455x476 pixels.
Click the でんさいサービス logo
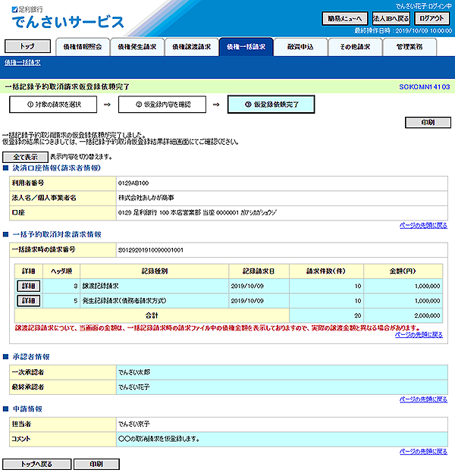[x=67, y=22]
